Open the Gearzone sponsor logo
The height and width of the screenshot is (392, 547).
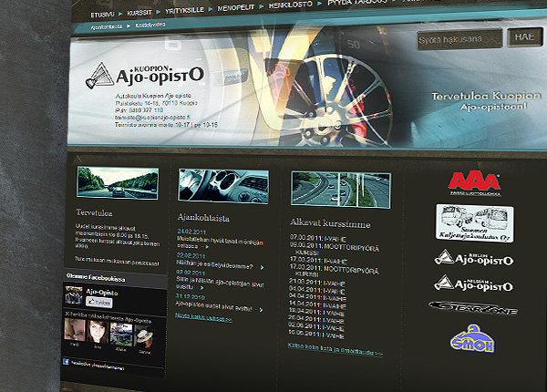471,309
